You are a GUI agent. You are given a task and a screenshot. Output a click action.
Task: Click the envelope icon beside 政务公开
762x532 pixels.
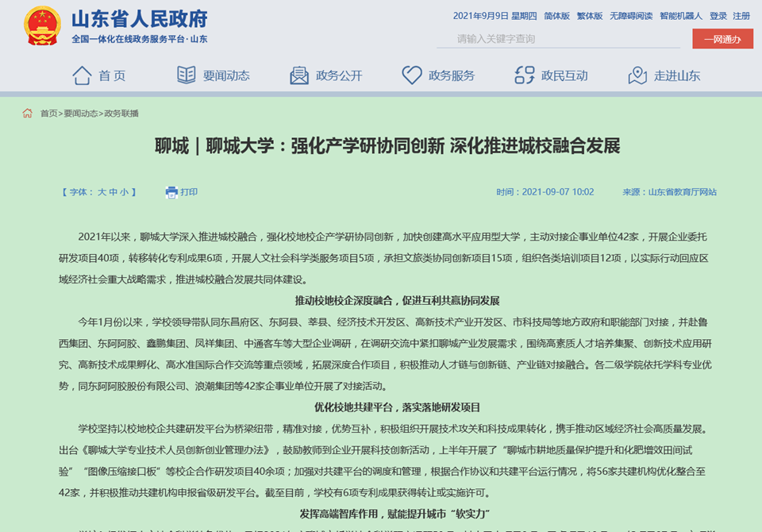point(299,75)
